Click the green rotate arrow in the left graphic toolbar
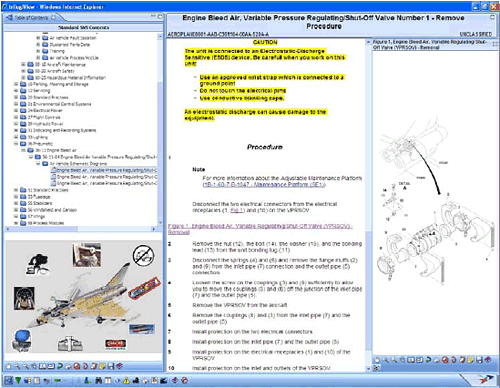The width and height of the screenshot is (500, 388). [60, 366]
